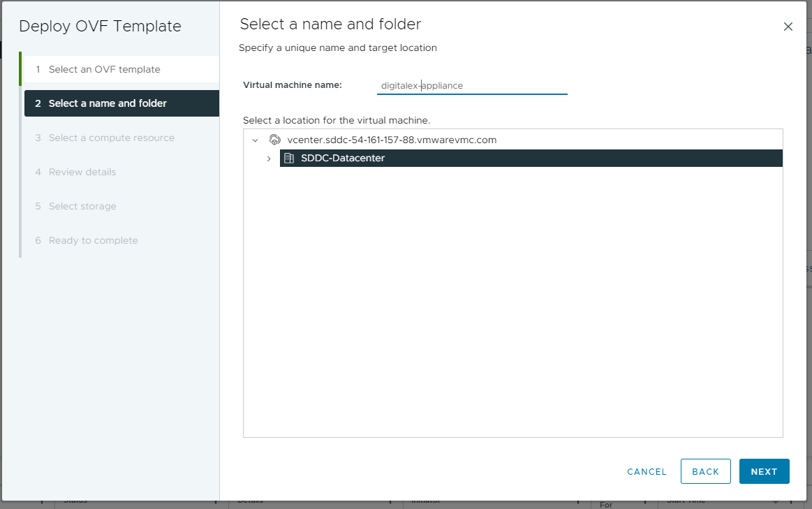Screen dimensions: 812x509
Task: Click the SDDC-Datacenter building icon
Action: [x=289, y=158]
